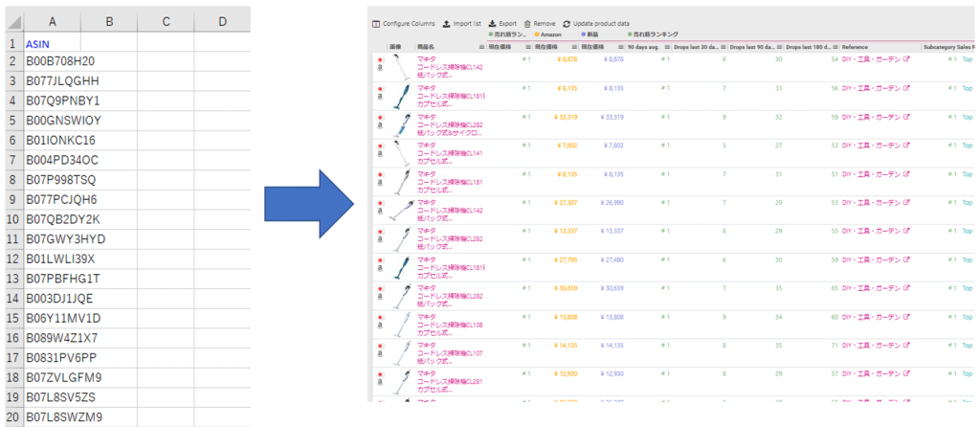The height and width of the screenshot is (427, 980).
Task: Click the Amazon logo icon in first product row
Action: click(380, 68)
